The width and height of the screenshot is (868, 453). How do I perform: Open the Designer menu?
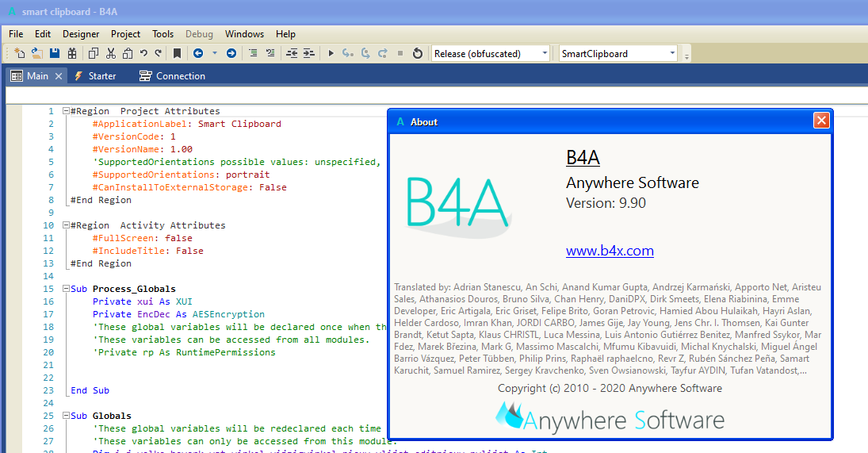pyautogui.click(x=81, y=34)
